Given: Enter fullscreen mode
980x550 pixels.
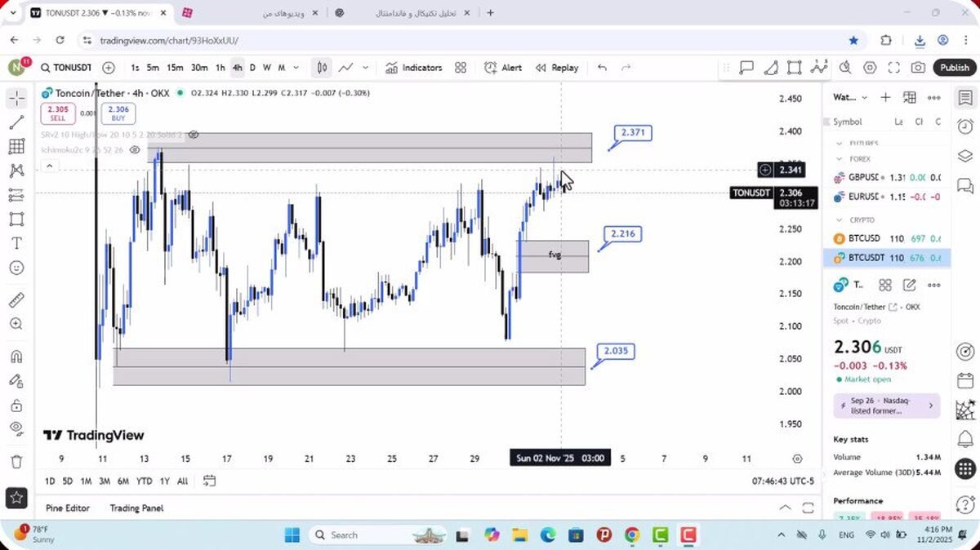Looking at the screenshot, I should [x=893, y=68].
